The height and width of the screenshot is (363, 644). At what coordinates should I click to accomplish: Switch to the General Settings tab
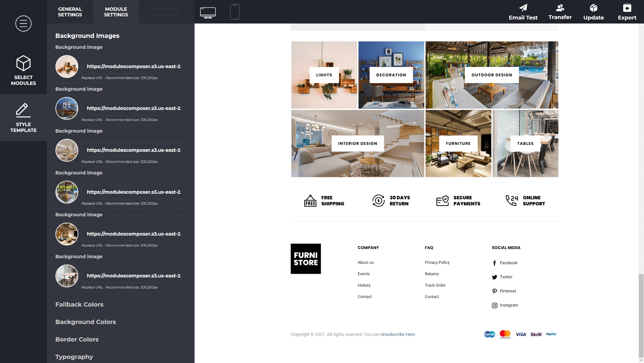(70, 12)
